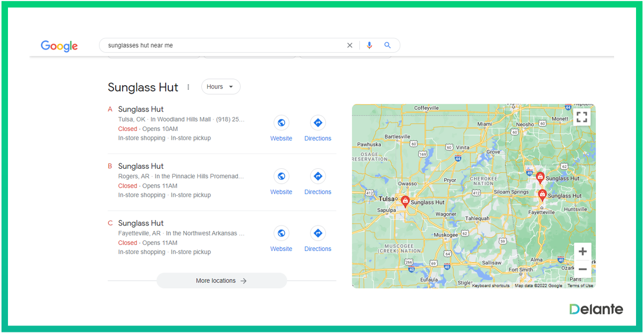
Task: Open the Tulsa, OK Sunglass Hut listing title
Action: pos(141,110)
